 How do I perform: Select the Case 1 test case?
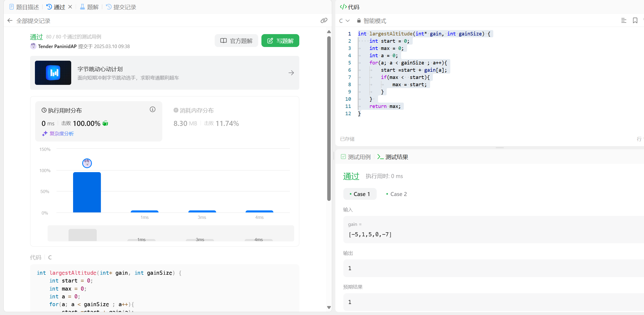pyautogui.click(x=360, y=194)
